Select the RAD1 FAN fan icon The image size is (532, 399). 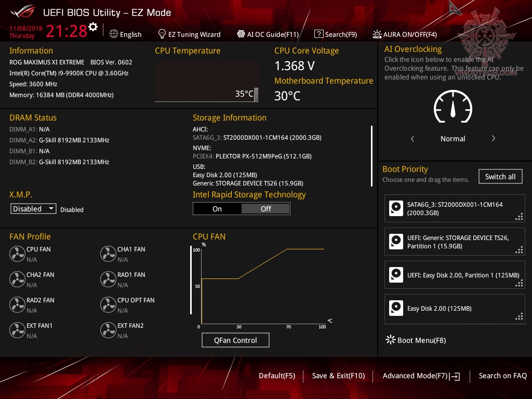click(108, 280)
